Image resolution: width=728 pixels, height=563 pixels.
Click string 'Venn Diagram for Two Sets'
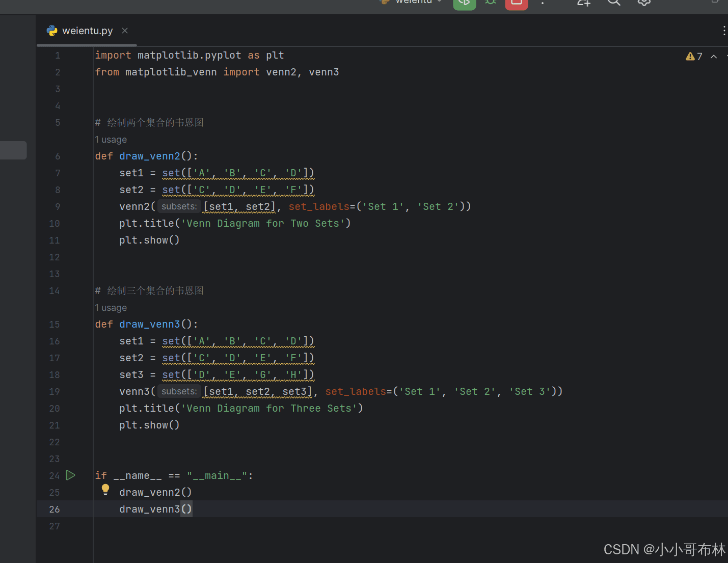pos(263,223)
